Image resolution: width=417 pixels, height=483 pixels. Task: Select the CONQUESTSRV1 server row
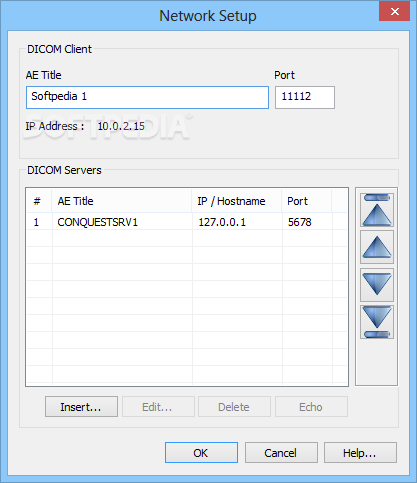tap(187, 222)
